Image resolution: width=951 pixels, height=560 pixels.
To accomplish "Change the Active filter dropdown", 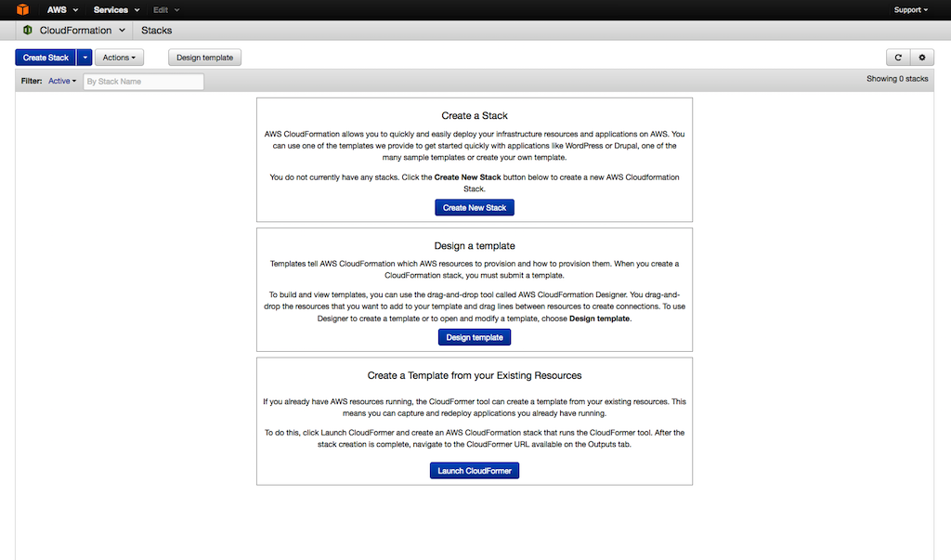I will 62,81.
